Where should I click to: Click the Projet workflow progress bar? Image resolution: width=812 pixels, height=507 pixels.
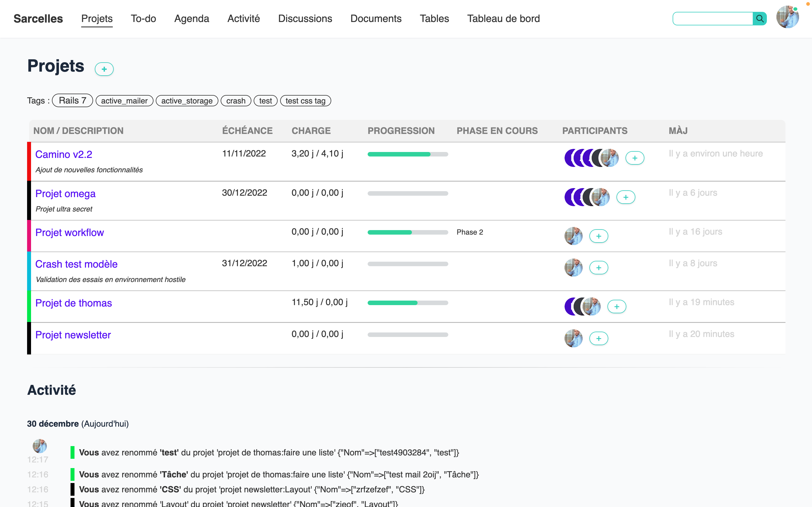pyautogui.click(x=407, y=232)
